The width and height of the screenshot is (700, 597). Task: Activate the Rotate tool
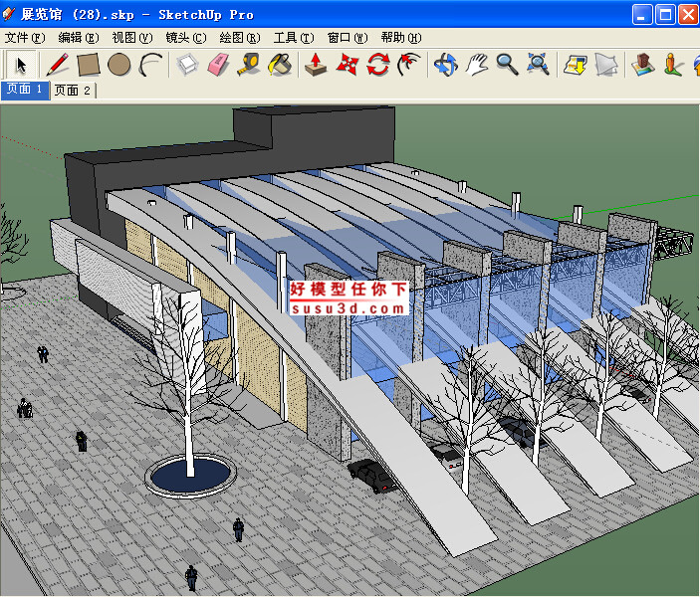(x=378, y=65)
